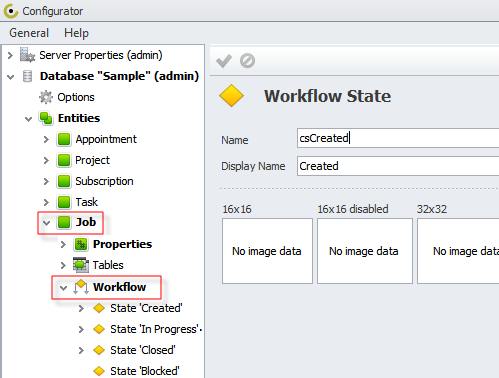This screenshot has height=378, width=499.
Task: Click the Subscription green entity icon
Action: pyautogui.click(x=64, y=181)
